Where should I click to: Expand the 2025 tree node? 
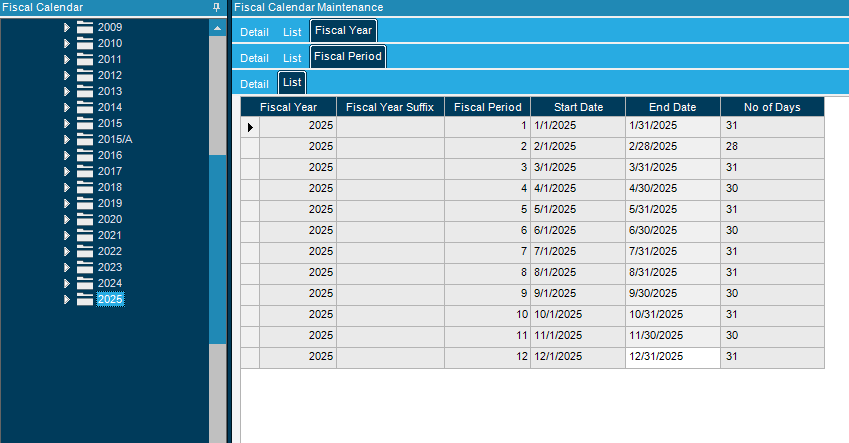point(67,299)
